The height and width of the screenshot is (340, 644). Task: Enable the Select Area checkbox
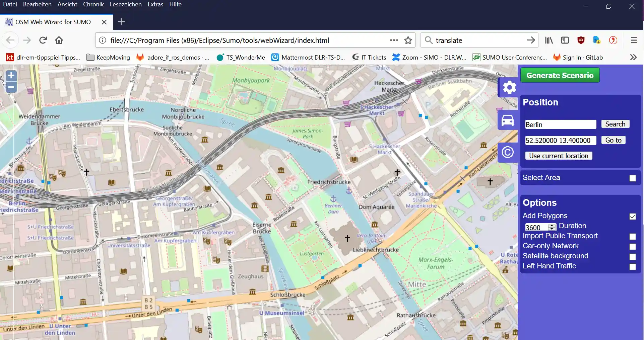coord(632,178)
